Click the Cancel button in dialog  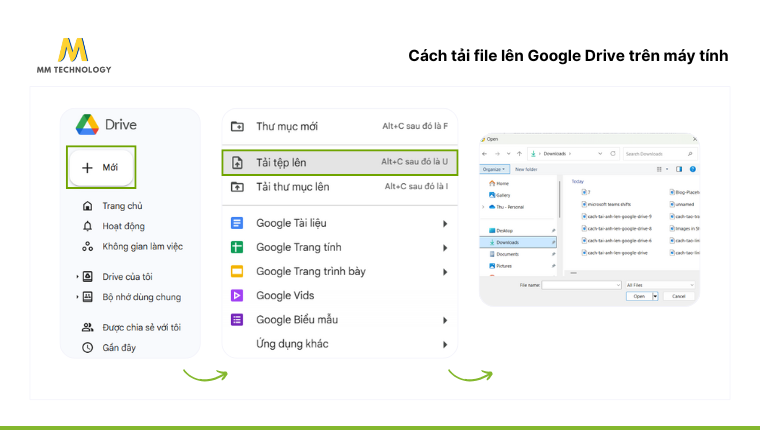point(679,296)
